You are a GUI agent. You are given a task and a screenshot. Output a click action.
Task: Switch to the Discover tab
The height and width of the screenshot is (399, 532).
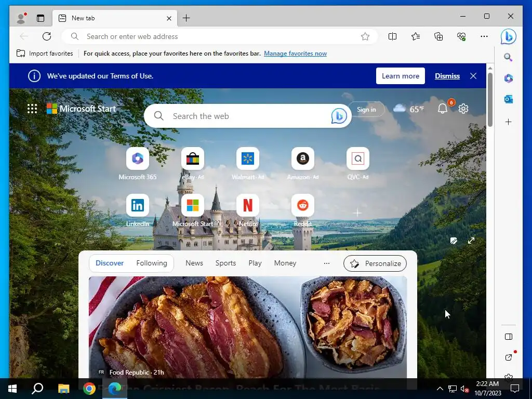(x=110, y=263)
